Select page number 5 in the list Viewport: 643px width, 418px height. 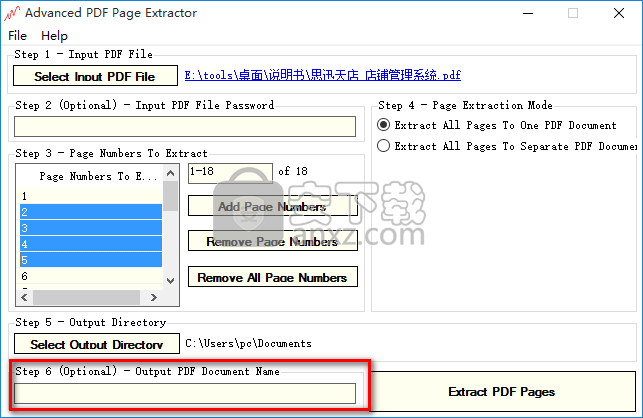pos(91,260)
